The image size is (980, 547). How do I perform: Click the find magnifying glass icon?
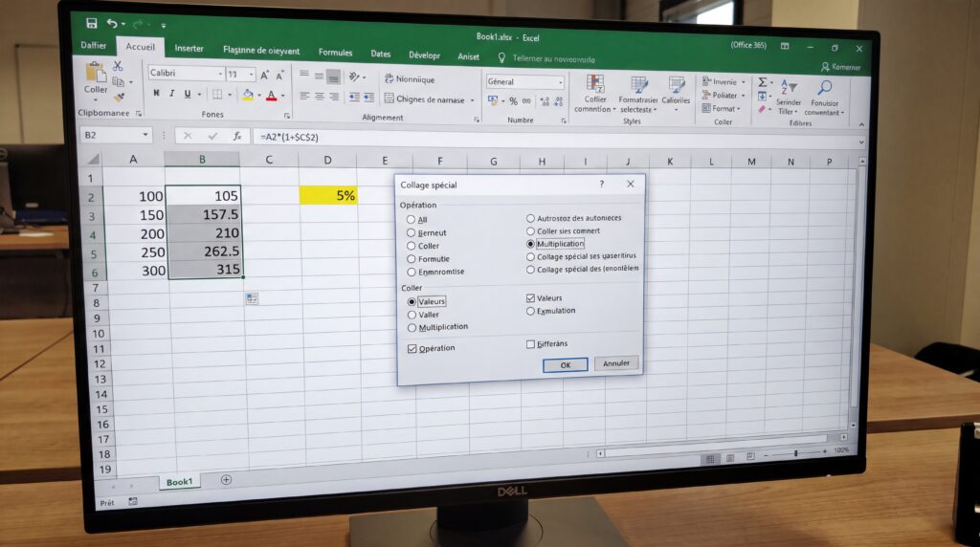(x=824, y=88)
